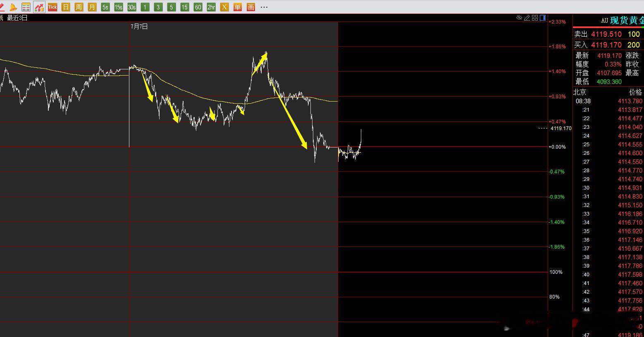Select the 5s period button
This screenshot has height=337, width=644.
point(105,7)
